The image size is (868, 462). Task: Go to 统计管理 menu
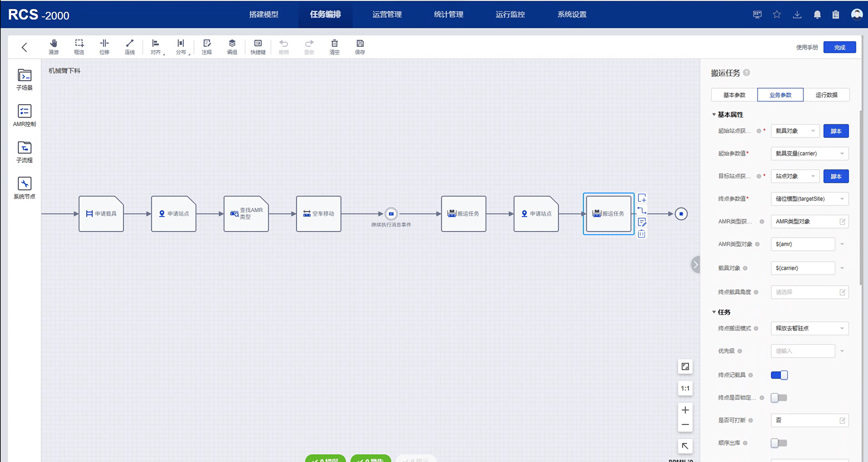pyautogui.click(x=449, y=15)
